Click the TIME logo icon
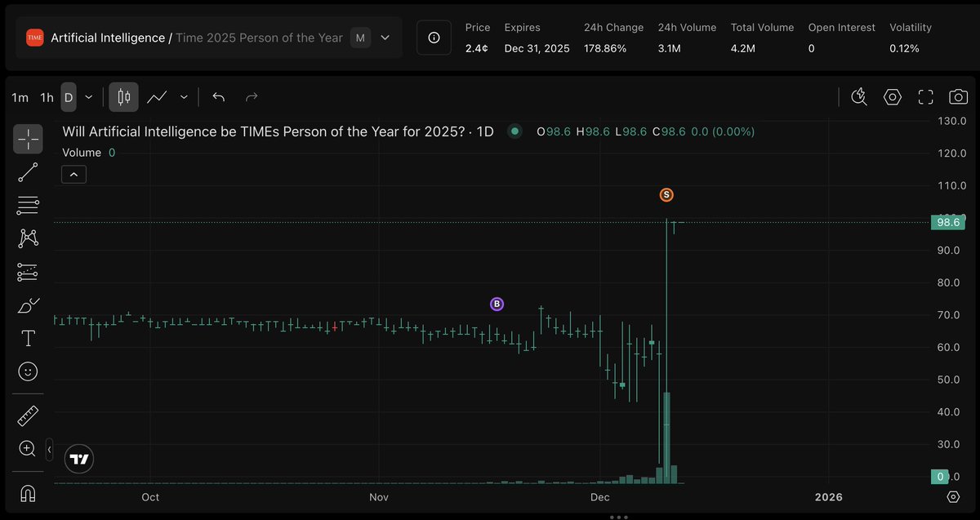980x520 pixels. [35, 38]
